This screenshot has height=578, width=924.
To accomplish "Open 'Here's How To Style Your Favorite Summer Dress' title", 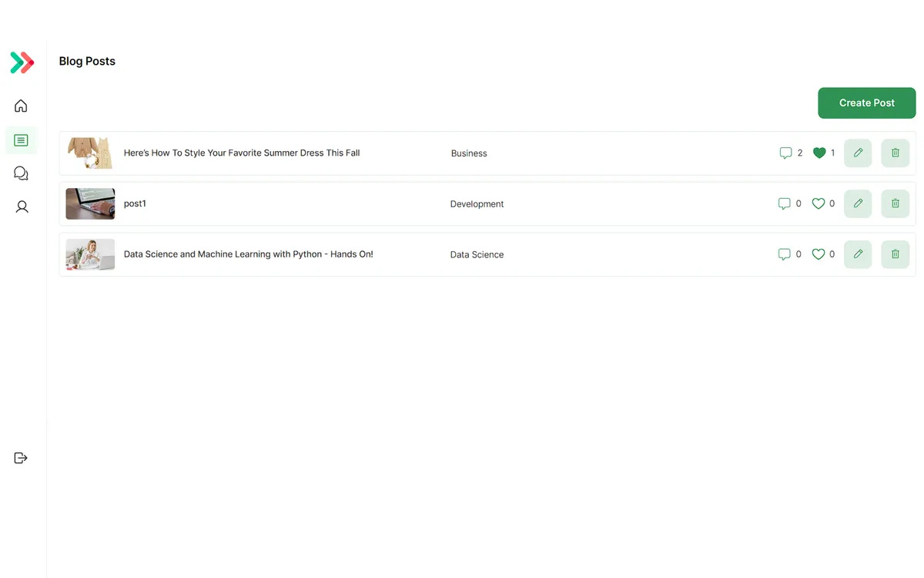I will tap(242, 153).
